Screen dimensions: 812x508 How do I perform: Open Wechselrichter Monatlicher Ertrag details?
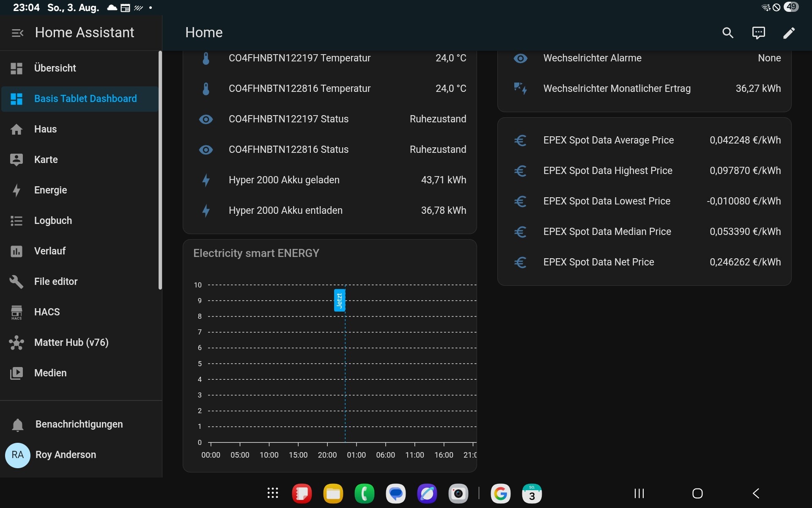(x=617, y=88)
